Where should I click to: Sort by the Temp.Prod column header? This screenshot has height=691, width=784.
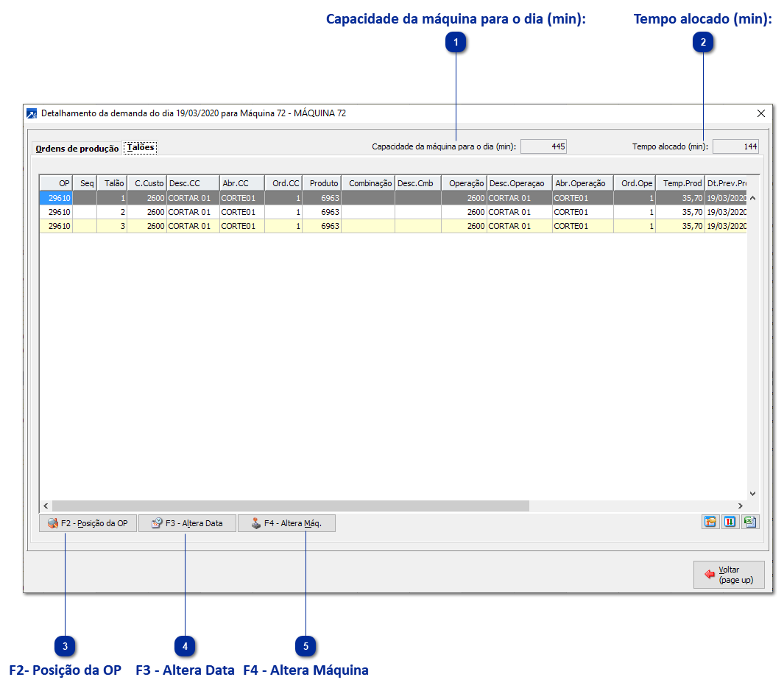680,183
